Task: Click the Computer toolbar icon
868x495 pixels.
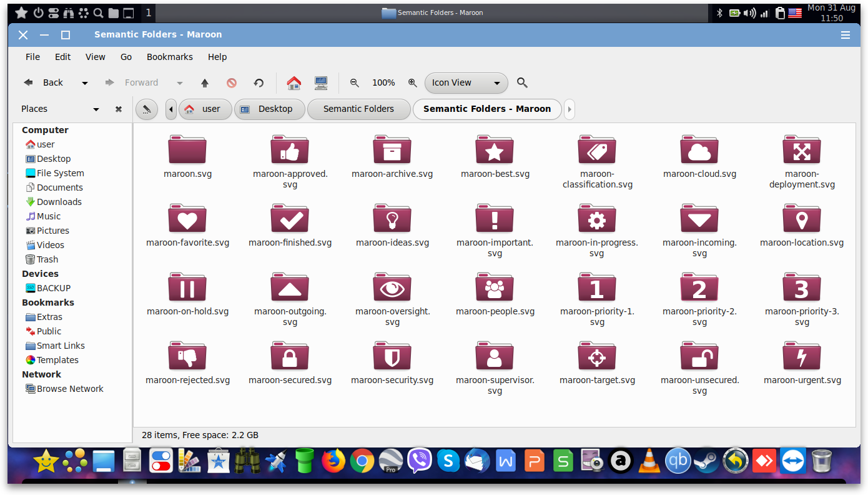Action: point(321,82)
